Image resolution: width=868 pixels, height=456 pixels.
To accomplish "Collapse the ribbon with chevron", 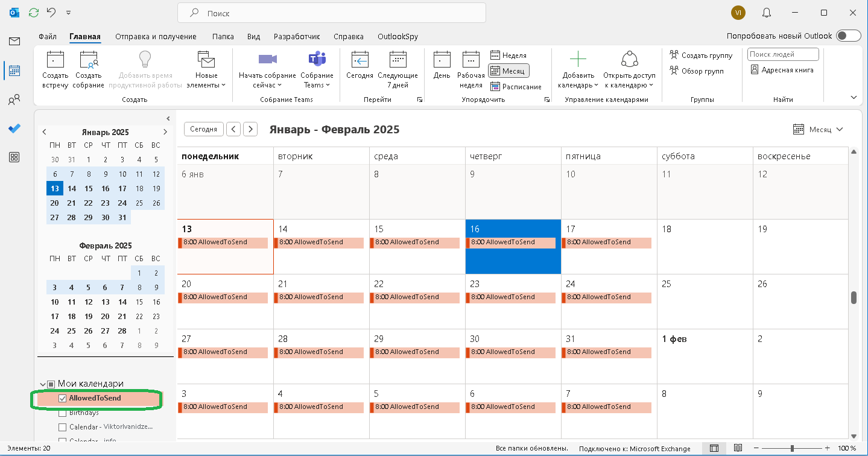I will (854, 97).
